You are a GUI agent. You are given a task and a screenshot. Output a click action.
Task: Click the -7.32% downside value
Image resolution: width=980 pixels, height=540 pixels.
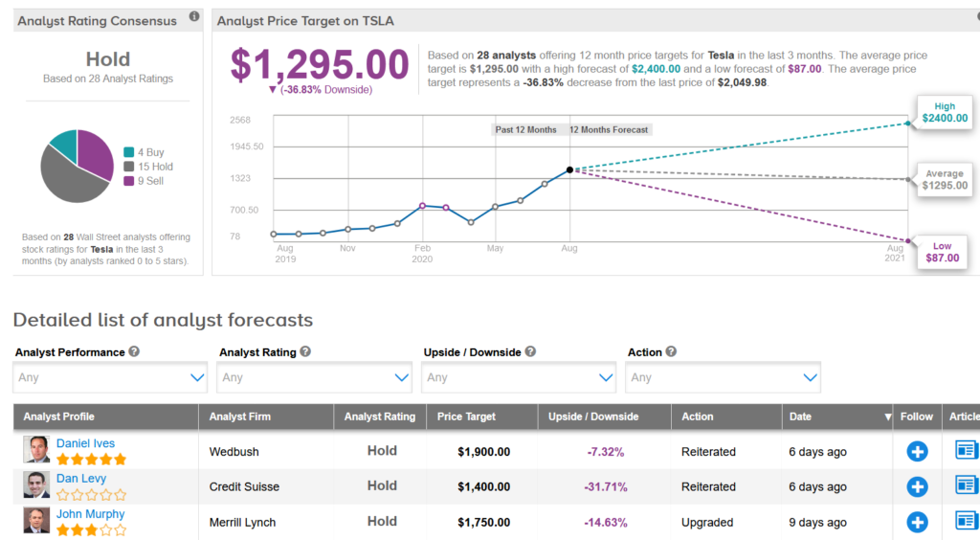pos(605,452)
